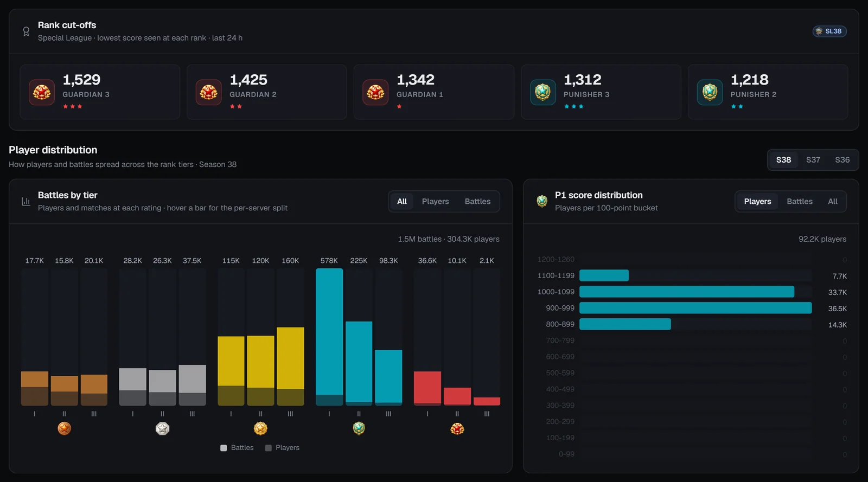Screen dimensions: 868x482
Task: Click the bronze tier medal under chart
Action: pyautogui.click(x=65, y=428)
